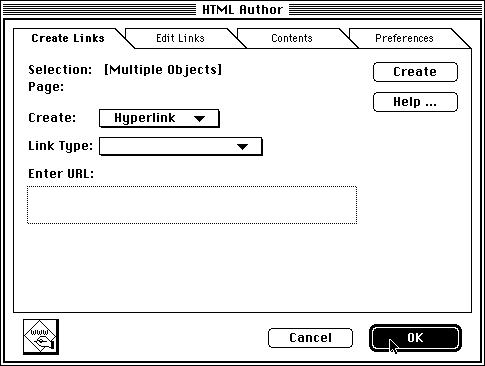Click the WWW pen logo icon
The image size is (485, 366).
coord(41,337)
